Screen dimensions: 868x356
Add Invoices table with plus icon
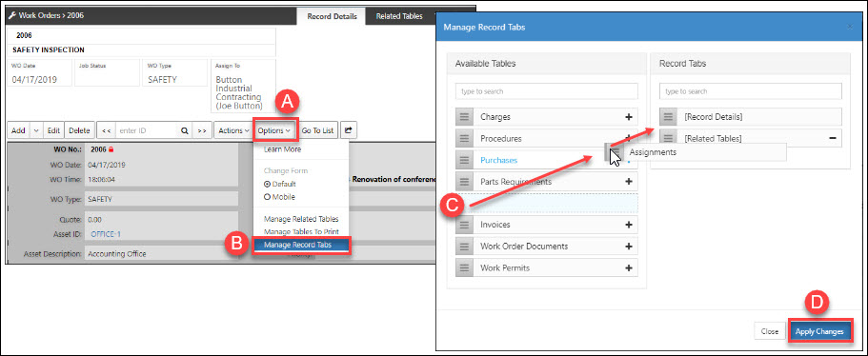[628, 225]
